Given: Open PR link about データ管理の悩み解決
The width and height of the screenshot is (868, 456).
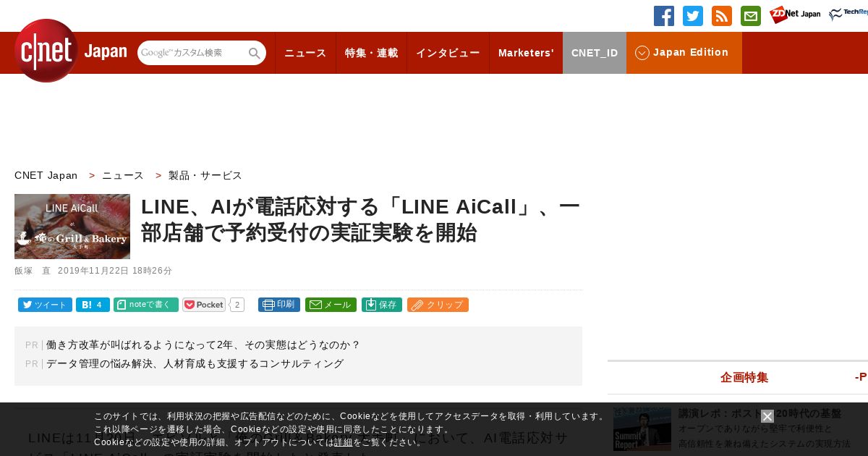Looking at the screenshot, I should point(195,364).
